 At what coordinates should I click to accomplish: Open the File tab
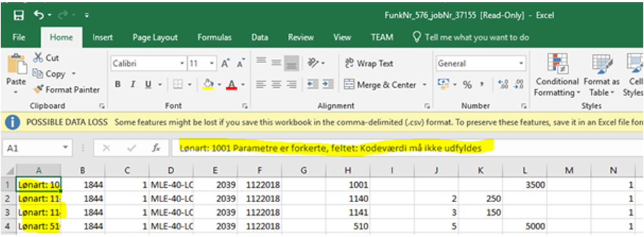point(19,37)
